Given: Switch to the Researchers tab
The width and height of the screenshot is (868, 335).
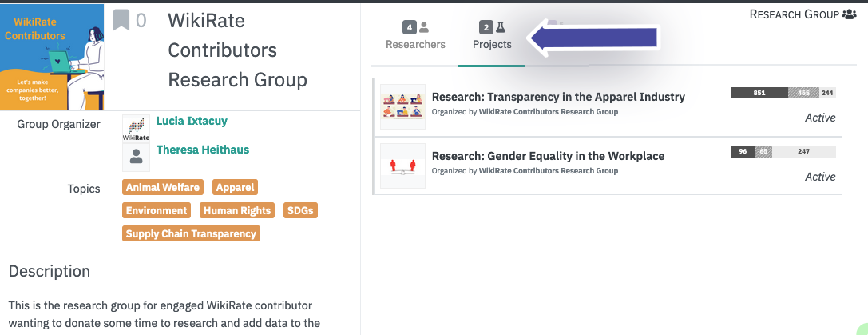Looking at the screenshot, I should tap(415, 35).
